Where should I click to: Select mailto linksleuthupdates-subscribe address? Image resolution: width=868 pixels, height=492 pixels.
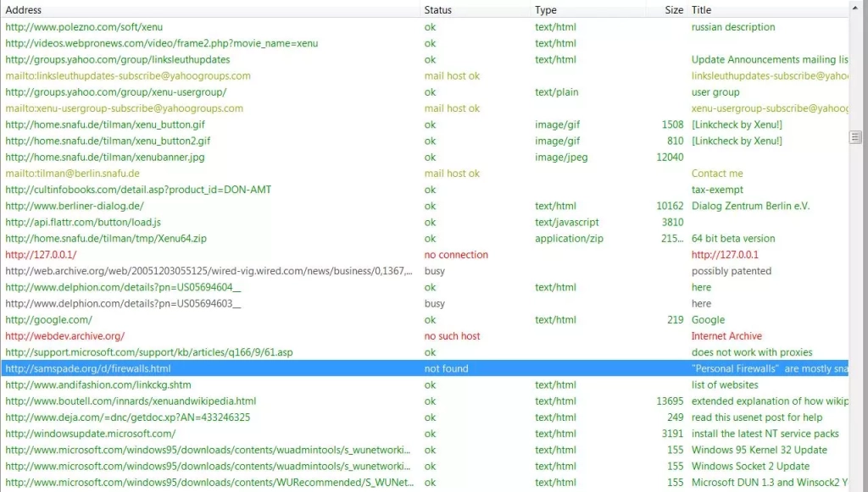click(128, 75)
